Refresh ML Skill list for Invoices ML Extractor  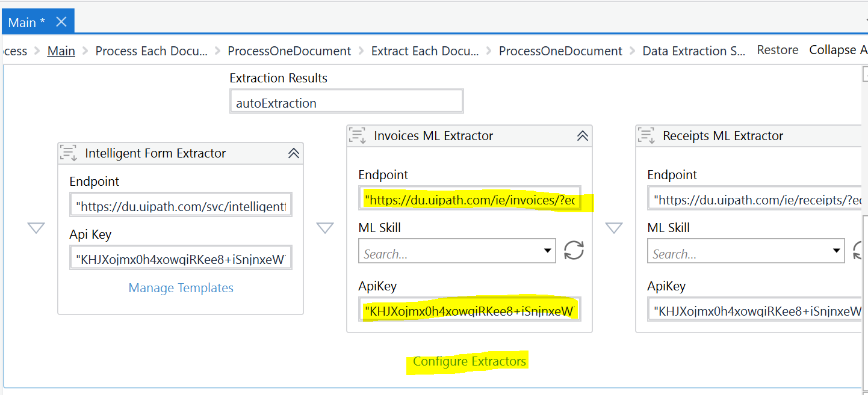(x=574, y=251)
